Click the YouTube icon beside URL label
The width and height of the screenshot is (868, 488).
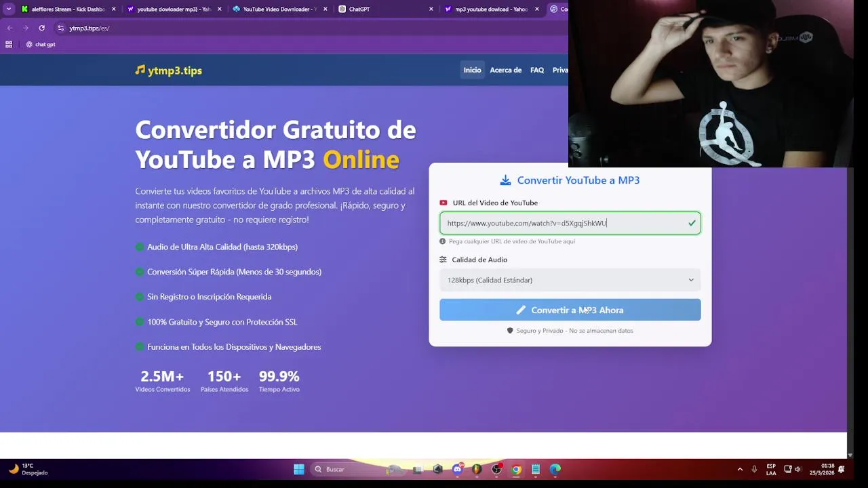(x=443, y=203)
